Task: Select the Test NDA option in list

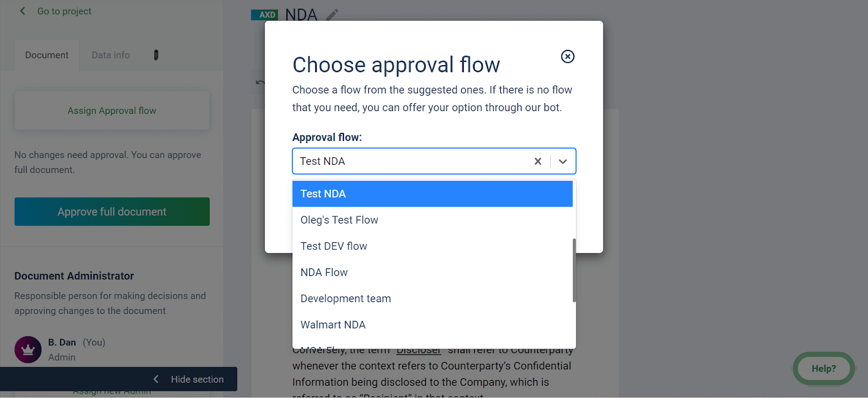Action: tap(432, 194)
